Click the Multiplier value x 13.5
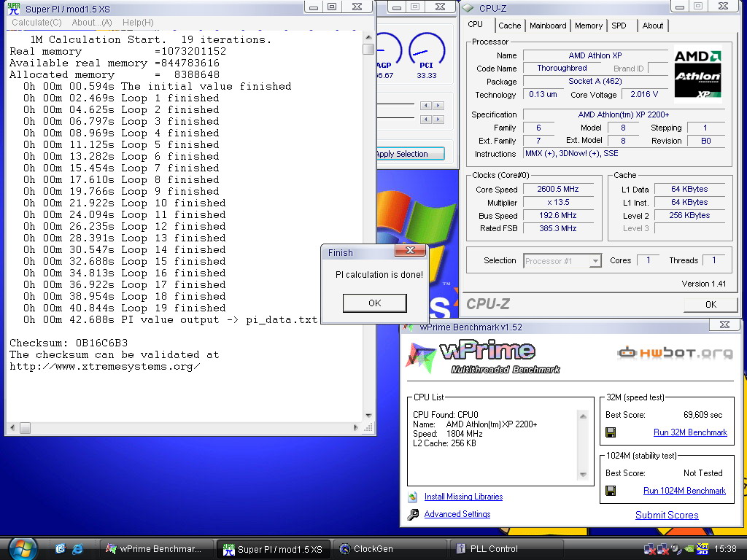747x560 pixels. [558, 203]
